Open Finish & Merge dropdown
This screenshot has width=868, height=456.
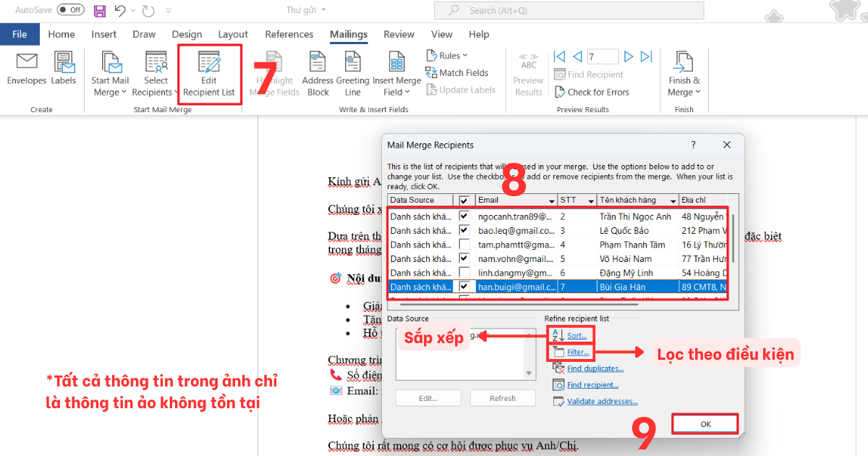[x=684, y=74]
